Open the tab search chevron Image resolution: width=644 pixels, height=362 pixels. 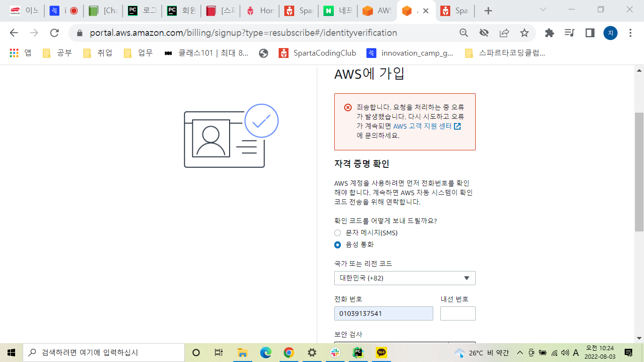point(543,9)
